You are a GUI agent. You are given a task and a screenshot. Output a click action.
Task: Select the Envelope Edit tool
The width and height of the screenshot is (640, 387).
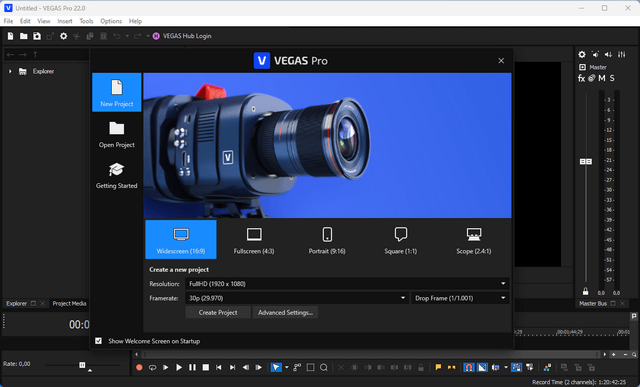297,367
